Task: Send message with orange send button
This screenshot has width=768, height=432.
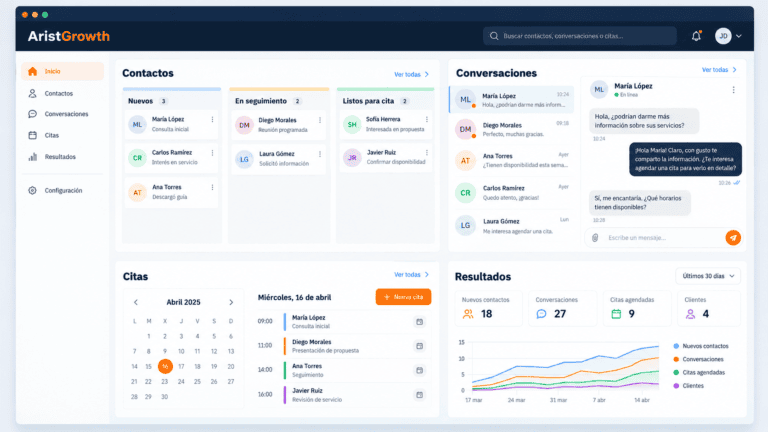Action: [733, 238]
